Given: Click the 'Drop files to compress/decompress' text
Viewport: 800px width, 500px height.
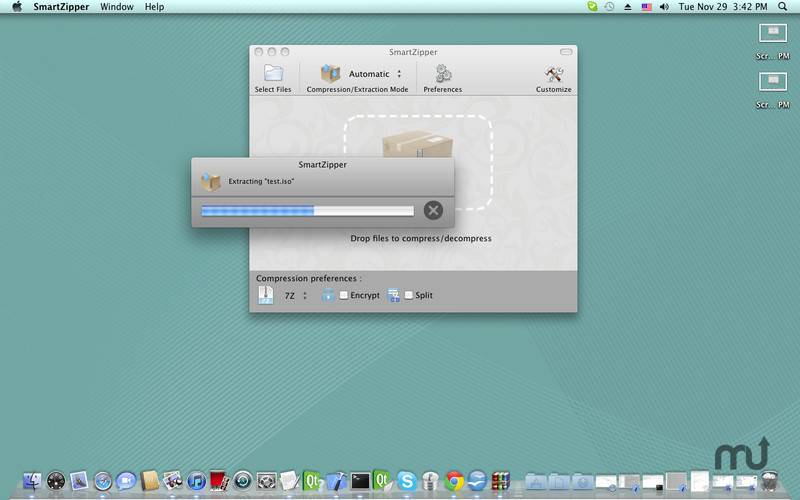Looking at the screenshot, I should click(421, 238).
